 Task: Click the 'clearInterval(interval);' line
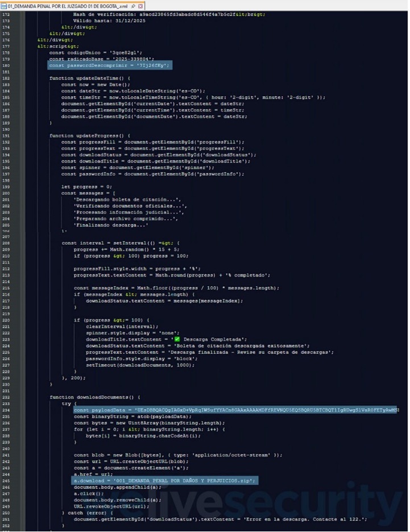pyautogui.click(x=122, y=327)
